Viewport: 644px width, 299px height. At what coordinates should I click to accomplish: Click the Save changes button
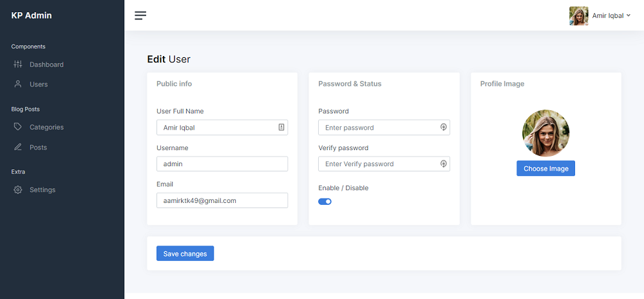click(x=185, y=253)
